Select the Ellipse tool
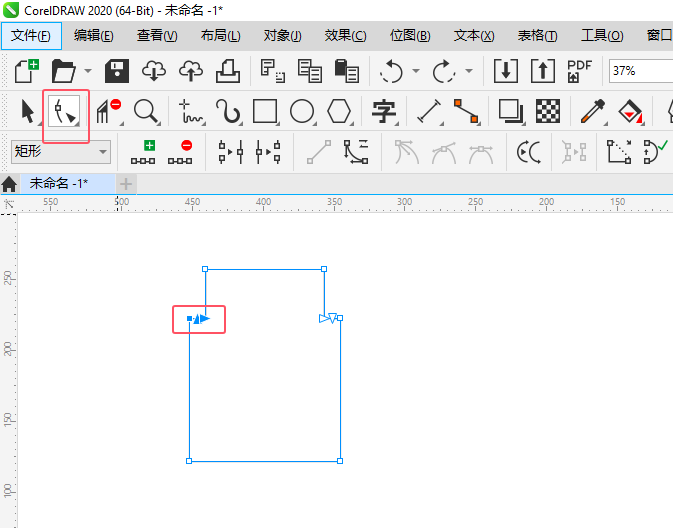The width and height of the screenshot is (673, 528). [x=302, y=111]
